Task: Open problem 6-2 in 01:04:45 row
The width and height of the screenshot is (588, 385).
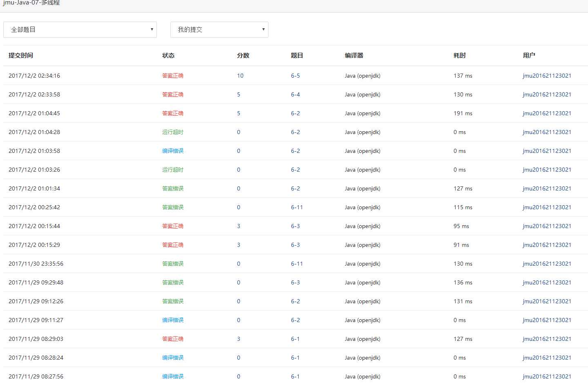Action: click(x=295, y=113)
